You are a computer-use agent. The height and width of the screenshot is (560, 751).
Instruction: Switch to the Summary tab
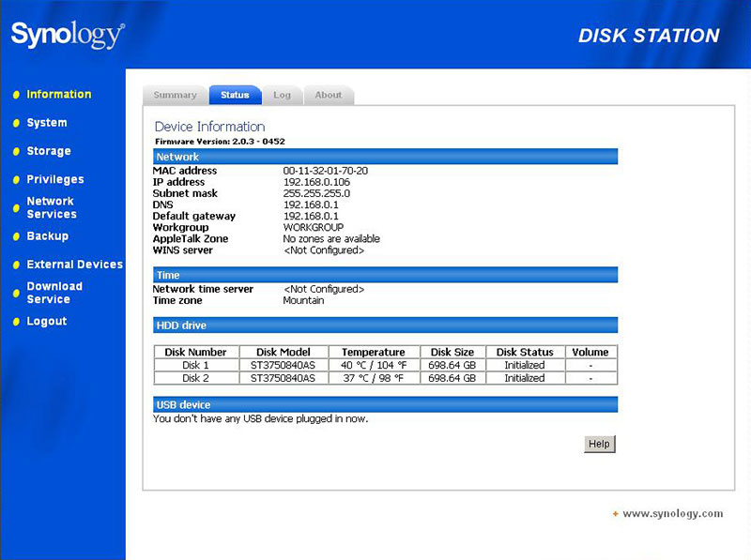click(176, 95)
